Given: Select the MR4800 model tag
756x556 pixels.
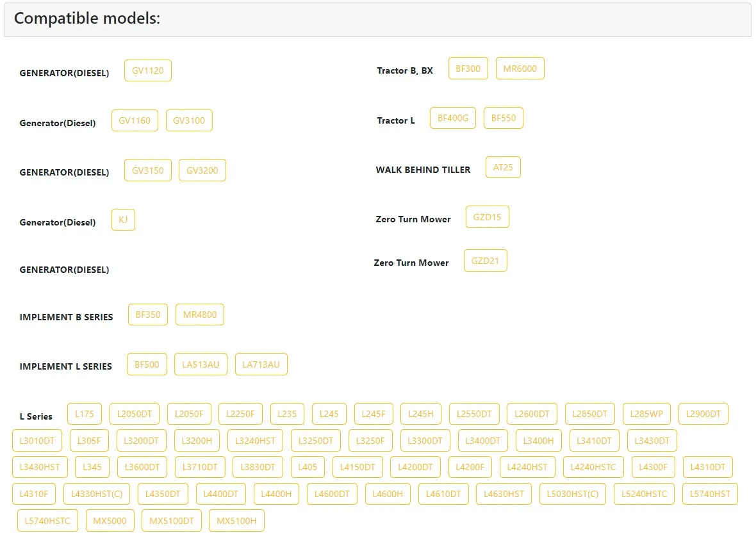Looking at the screenshot, I should click(x=200, y=315).
